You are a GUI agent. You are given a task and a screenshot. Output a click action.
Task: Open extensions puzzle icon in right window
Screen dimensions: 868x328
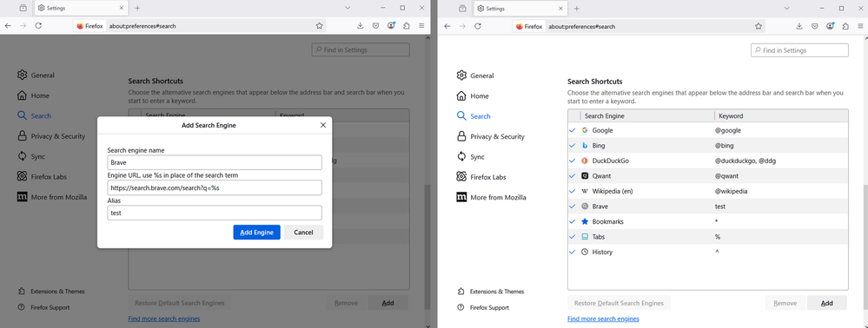[845, 26]
